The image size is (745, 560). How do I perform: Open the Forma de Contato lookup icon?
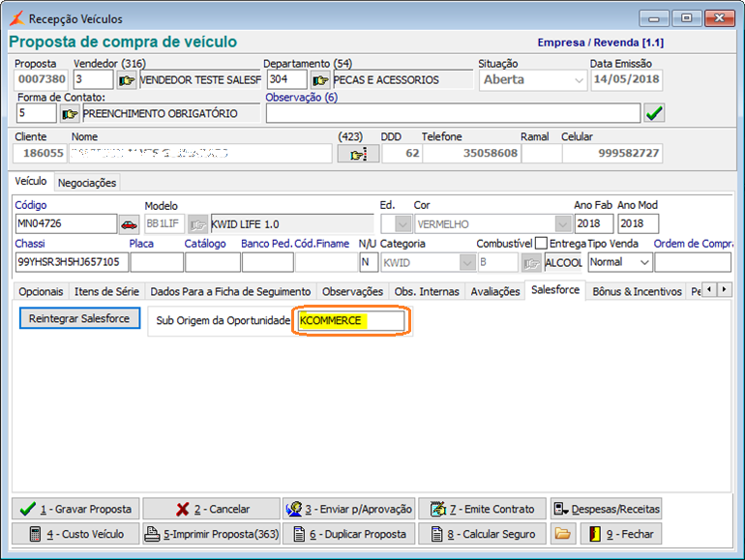70,113
